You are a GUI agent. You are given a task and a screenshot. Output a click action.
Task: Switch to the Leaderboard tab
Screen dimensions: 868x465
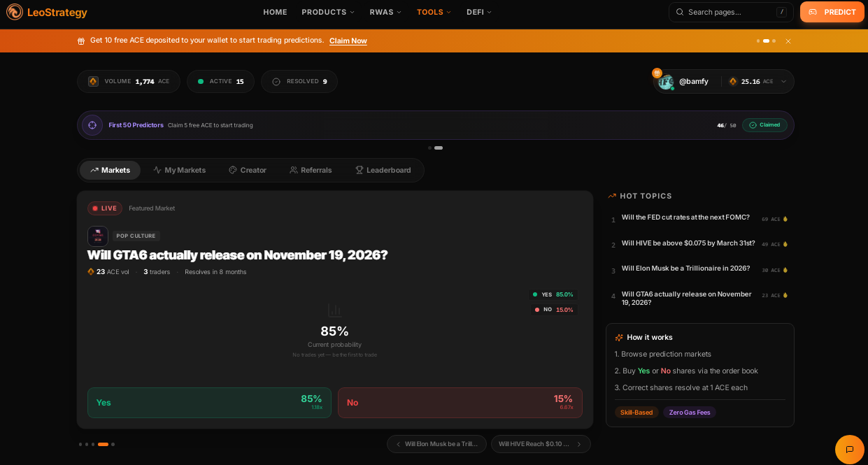point(383,170)
